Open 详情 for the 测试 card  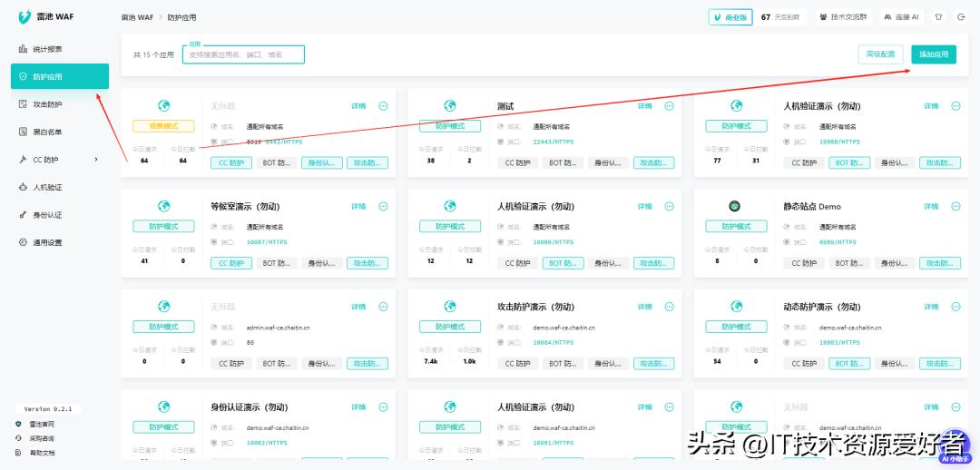645,106
